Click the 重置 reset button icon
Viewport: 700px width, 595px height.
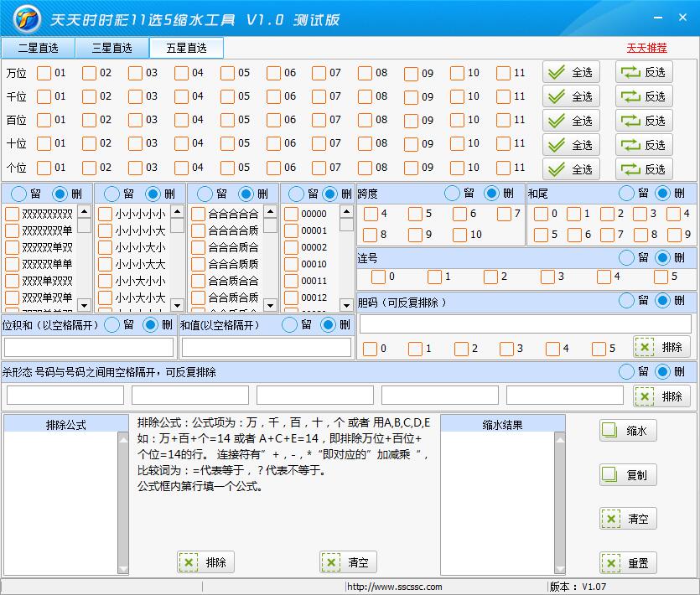tap(612, 563)
